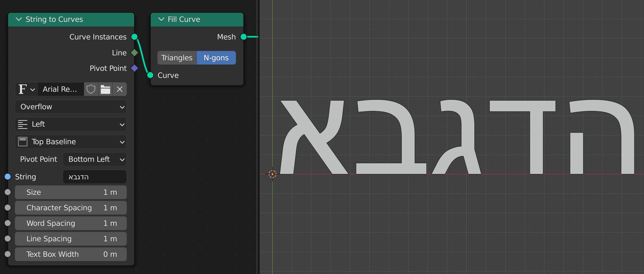Click the Word Spacing value field
Screen dimensions: 644x274
click(71, 223)
